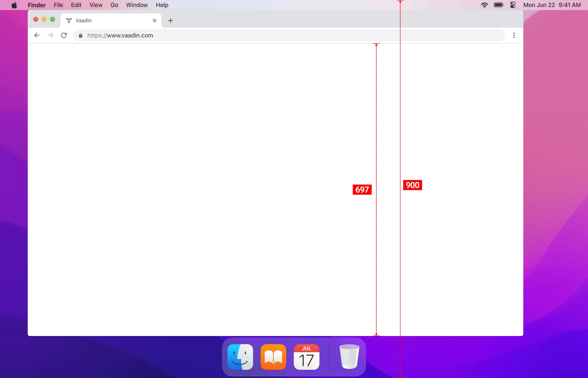The image size is (588, 378).
Task: Click the red close window control
Action: [36, 19]
